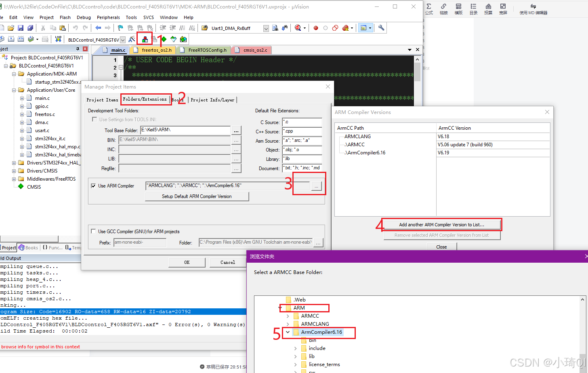Click Setup Default ARM Compiler Version button
This screenshot has width=588, height=373.
[197, 196]
